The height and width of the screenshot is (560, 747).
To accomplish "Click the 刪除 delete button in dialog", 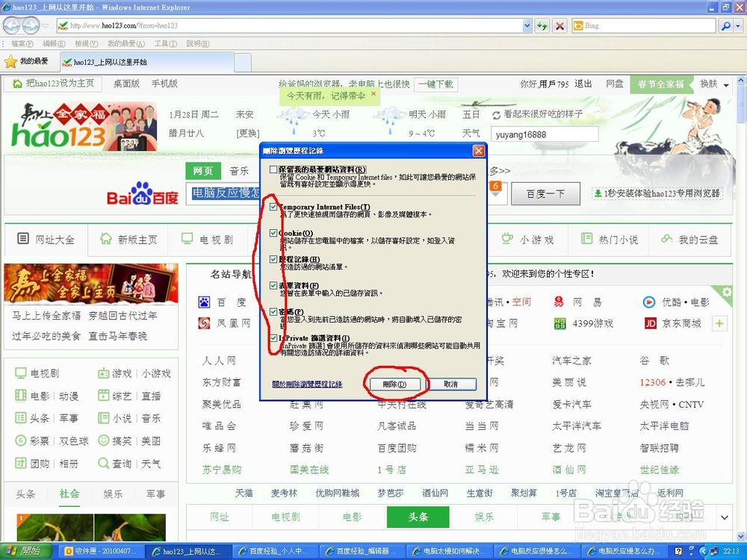I will [x=395, y=384].
